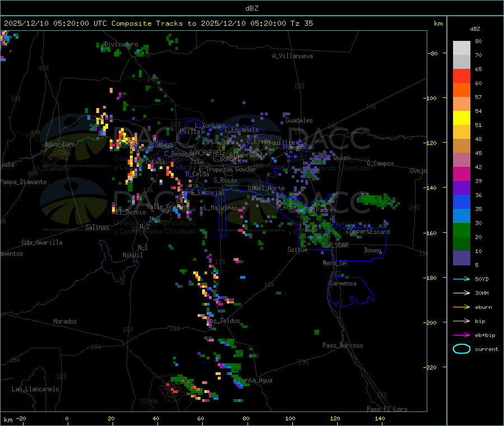Click the '140' tick on the bottom axis
The width and height of the screenshot is (504, 426).
click(x=380, y=418)
